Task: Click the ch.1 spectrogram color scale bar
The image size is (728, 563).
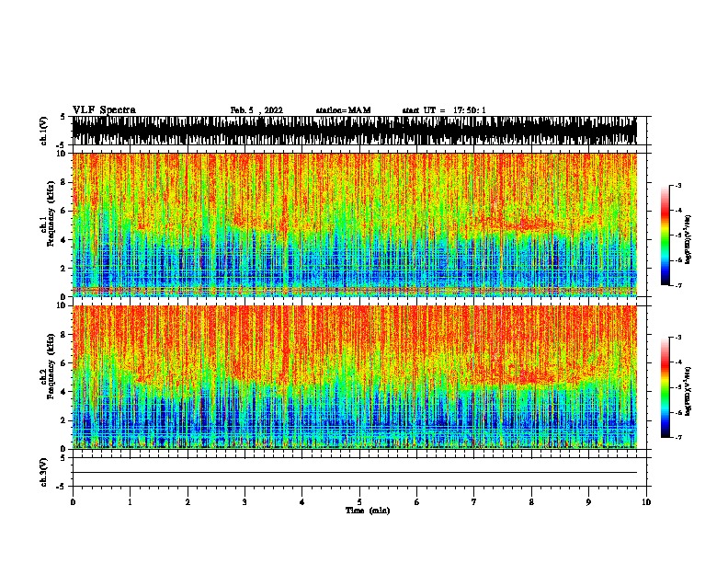Action: [x=665, y=236]
